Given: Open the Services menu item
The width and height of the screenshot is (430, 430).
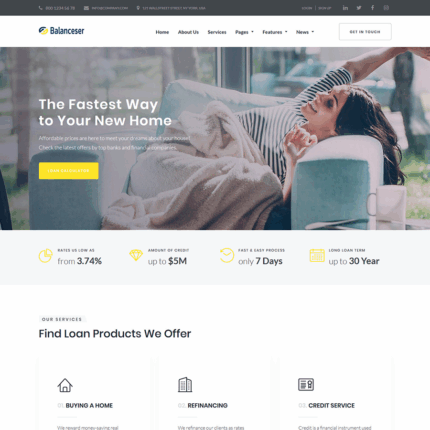Looking at the screenshot, I should (217, 32).
